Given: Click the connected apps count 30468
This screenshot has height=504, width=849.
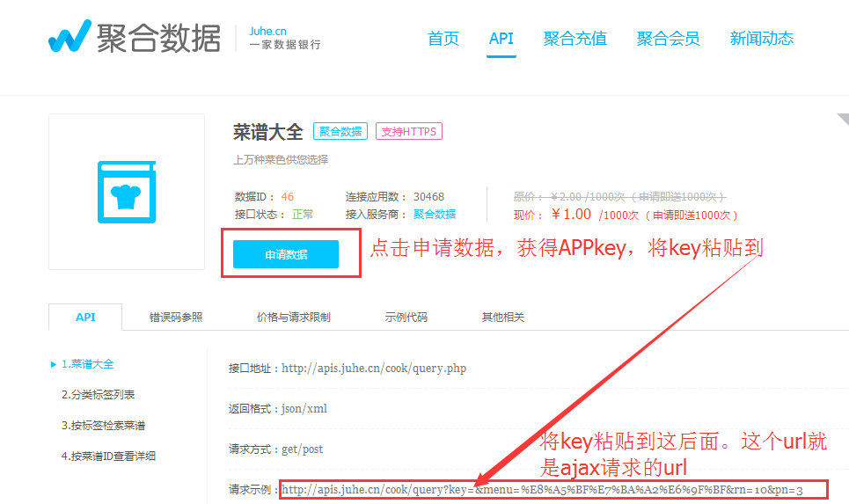Looking at the screenshot, I should (428, 196).
